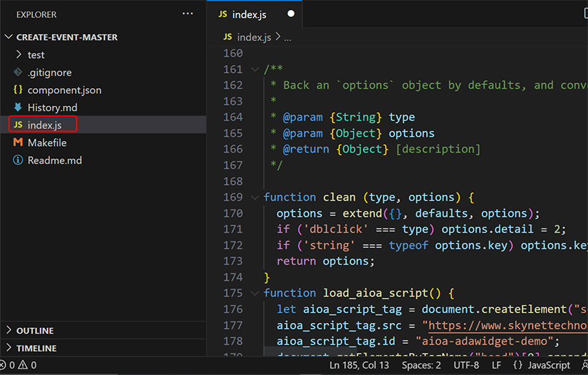Collapse the CREATE-EVENT-MASTER root folder
588x375 pixels.
click(x=9, y=37)
